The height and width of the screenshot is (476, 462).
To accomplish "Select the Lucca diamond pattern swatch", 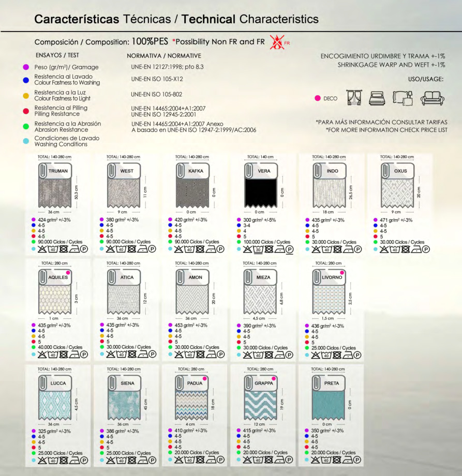I will [x=55, y=405].
